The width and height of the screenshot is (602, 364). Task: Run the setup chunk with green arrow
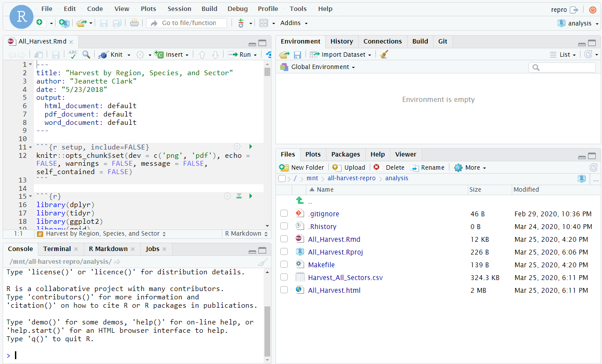[x=250, y=146]
